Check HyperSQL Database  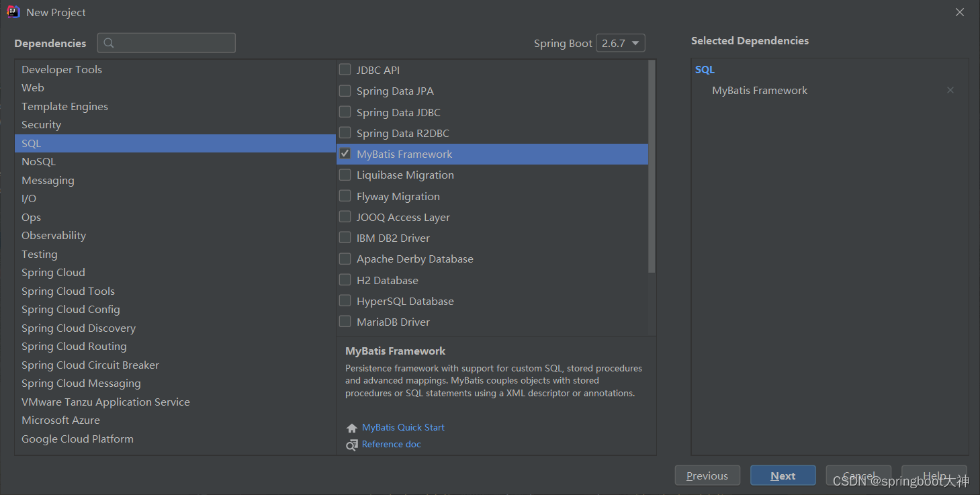[345, 300]
